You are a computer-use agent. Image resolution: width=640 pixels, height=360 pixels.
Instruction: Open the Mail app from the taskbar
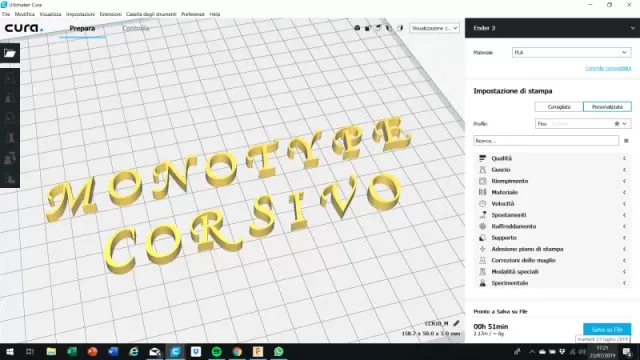pos(155,351)
